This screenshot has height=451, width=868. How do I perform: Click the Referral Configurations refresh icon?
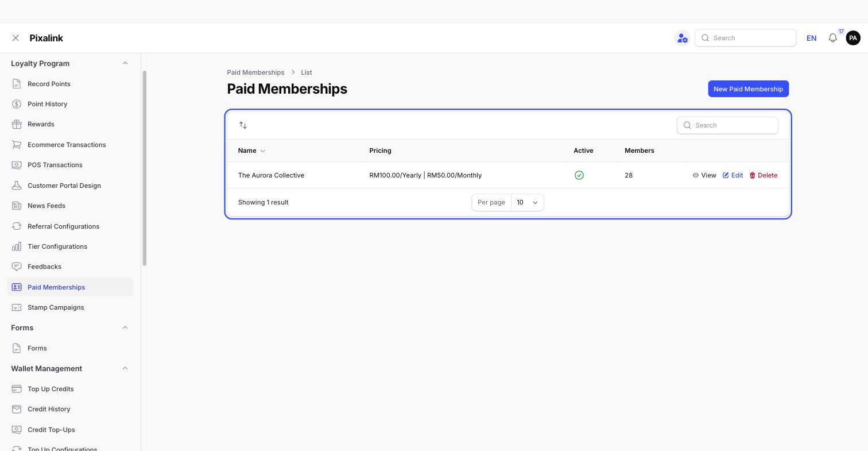(x=17, y=226)
